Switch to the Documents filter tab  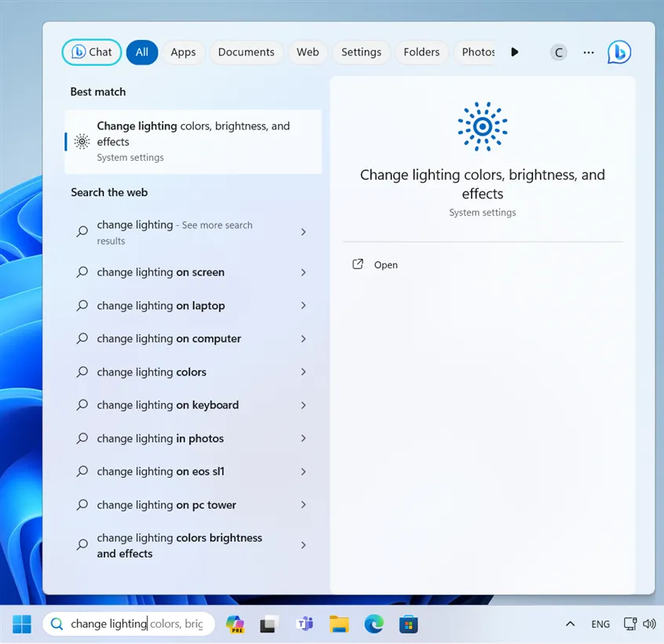(x=246, y=53)
